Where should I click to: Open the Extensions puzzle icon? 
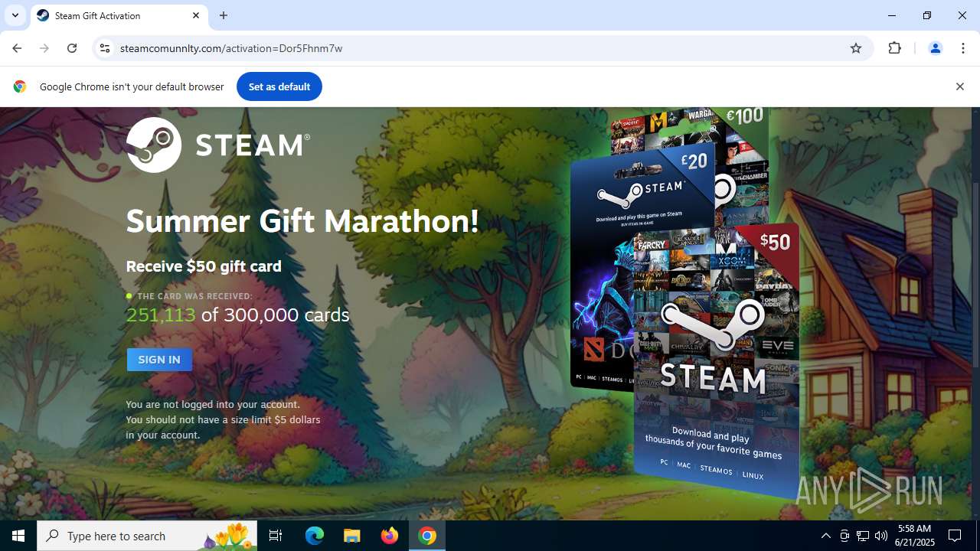(x=895, y=48)
